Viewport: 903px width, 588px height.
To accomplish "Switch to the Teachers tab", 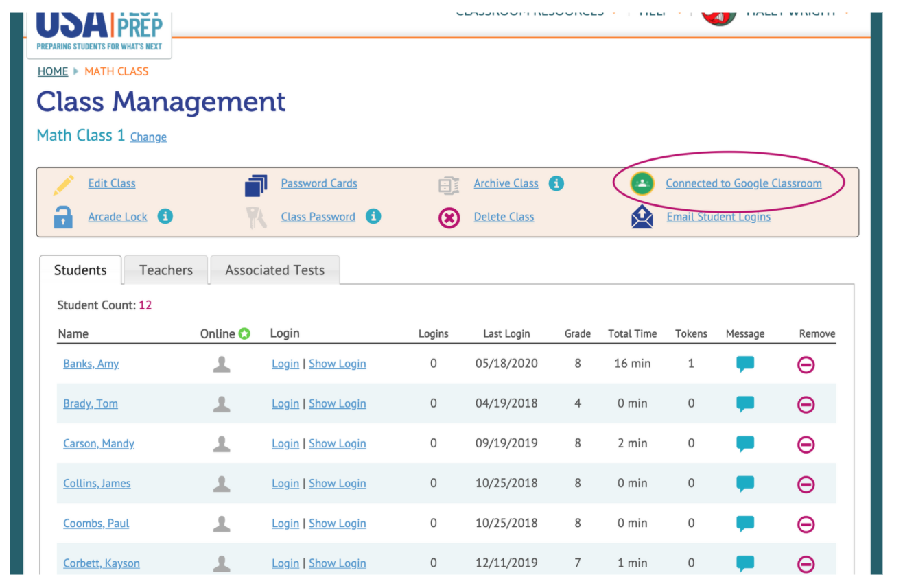I will 166,270.
